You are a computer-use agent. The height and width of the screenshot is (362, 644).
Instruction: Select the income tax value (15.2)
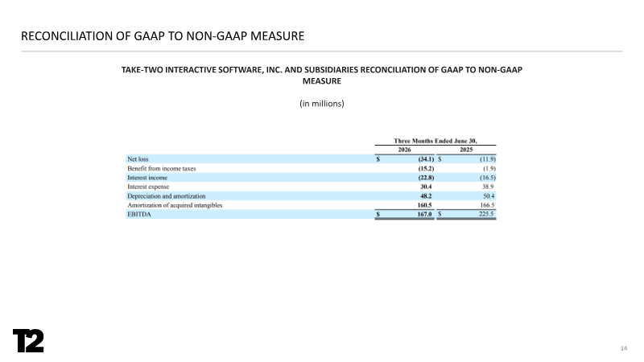426,168
